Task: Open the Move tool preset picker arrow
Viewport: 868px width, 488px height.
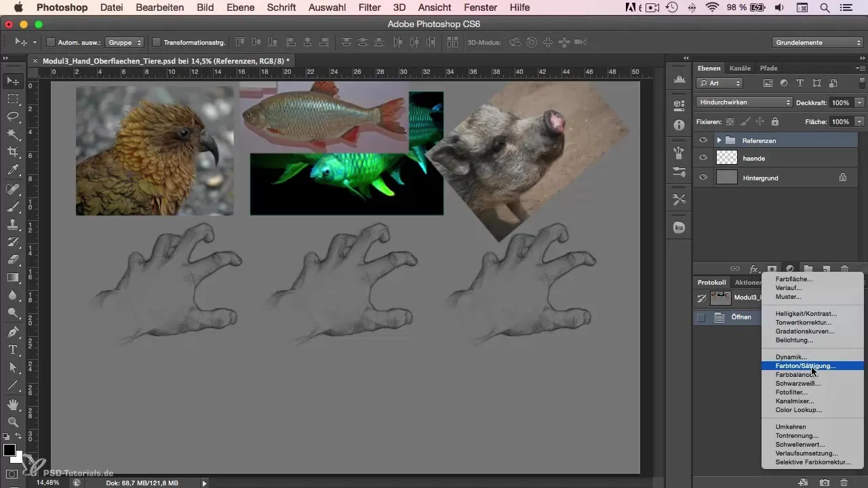Action: tap(34, 42)
